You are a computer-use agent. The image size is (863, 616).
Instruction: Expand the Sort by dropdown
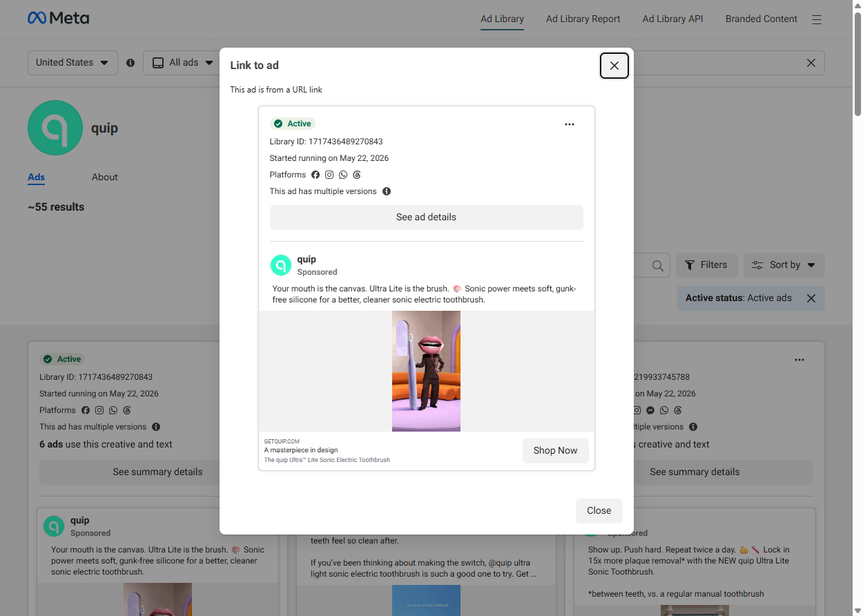(x=784, y=265)
